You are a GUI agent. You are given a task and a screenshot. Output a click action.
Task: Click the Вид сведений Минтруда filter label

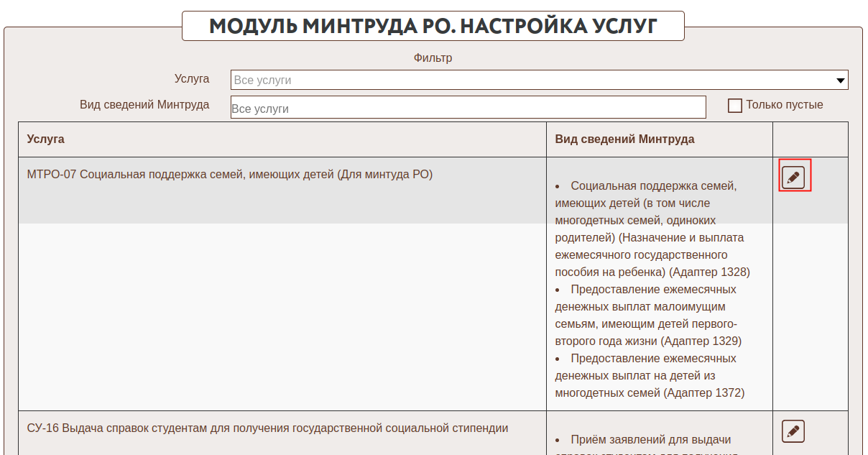(144, 105)
